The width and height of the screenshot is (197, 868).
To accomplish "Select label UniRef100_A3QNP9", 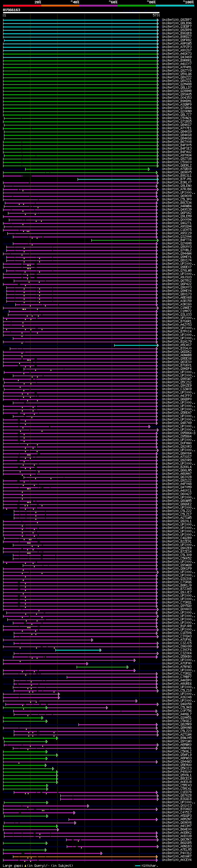I will 177,104.
